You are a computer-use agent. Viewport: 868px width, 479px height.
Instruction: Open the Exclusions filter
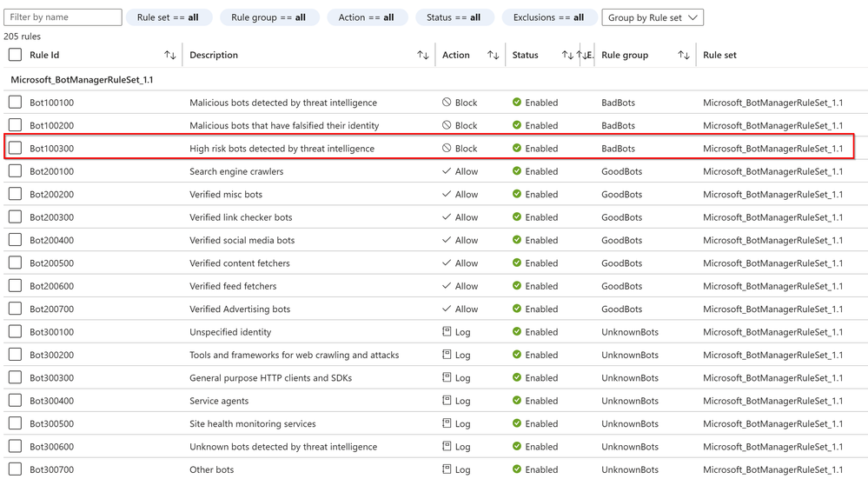point(549,17)
